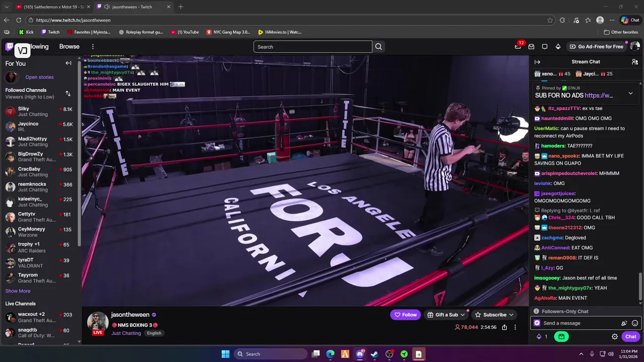Viewport: 644px width, 362px height.
Task: Open Discord from the taskbar
Action: pos(360,354)
